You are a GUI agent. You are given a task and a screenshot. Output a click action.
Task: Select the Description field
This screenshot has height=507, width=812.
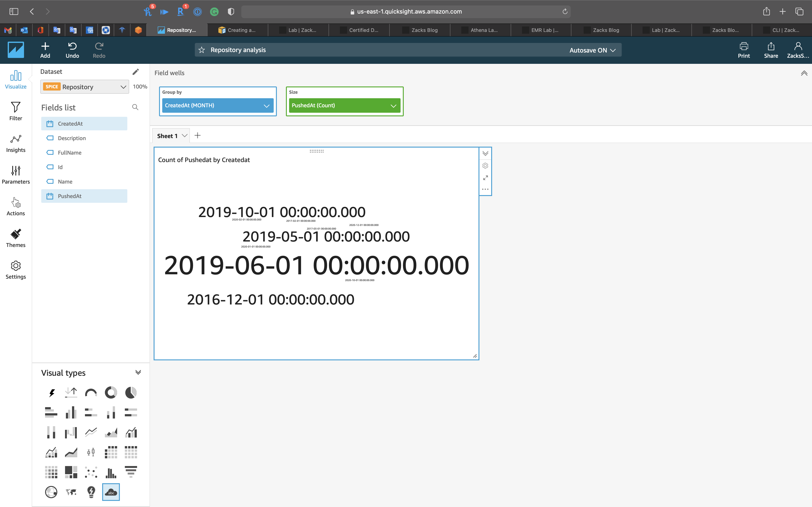tap(72, 138)
